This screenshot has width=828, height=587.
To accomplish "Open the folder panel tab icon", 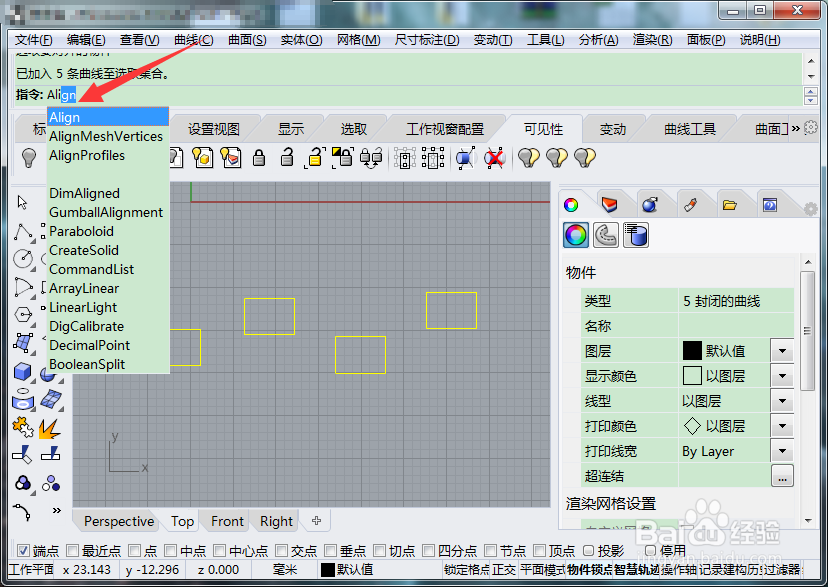I will pyautogui.click(x=730, y=205).
